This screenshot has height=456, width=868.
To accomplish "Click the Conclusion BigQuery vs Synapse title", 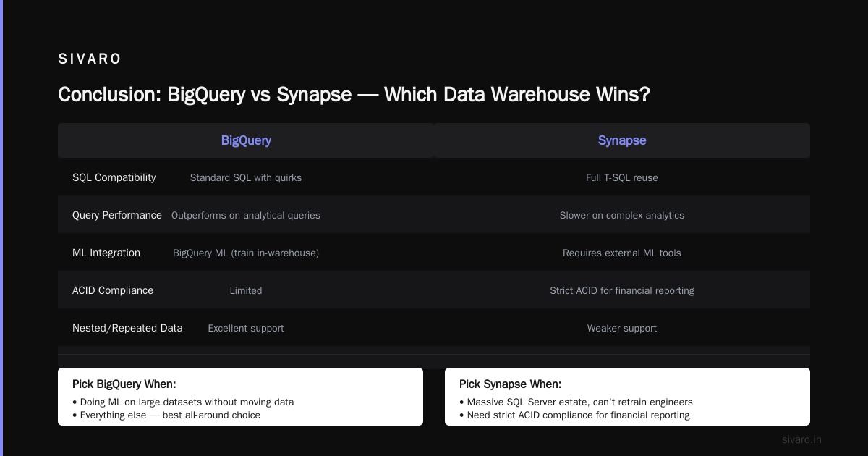I will [x=354, y=95].
